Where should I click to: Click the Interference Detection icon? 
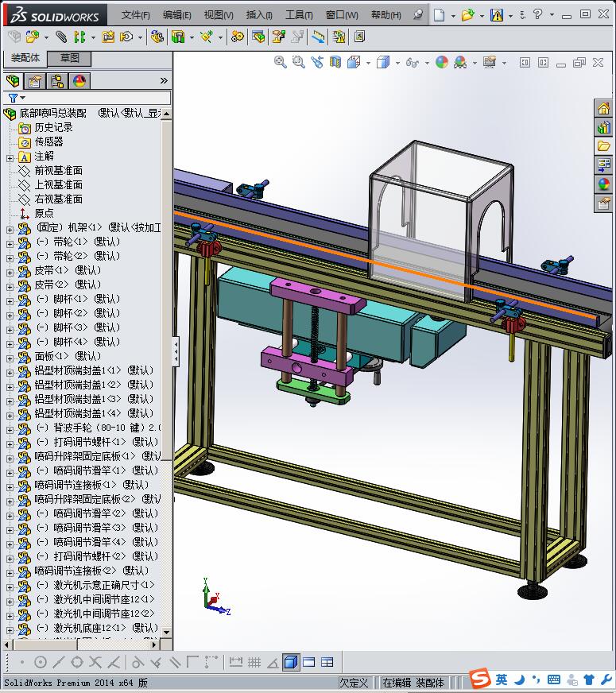(339, 37)
